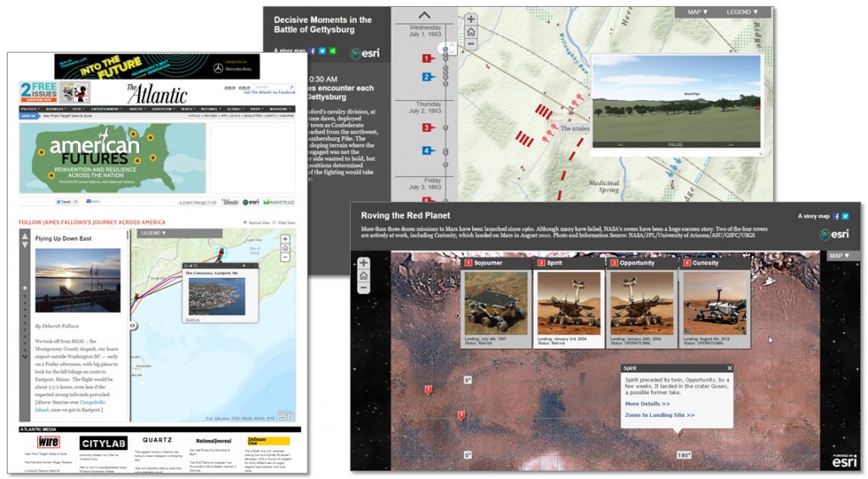Click More Details link in Spirit popup

(x=648, y=404)
